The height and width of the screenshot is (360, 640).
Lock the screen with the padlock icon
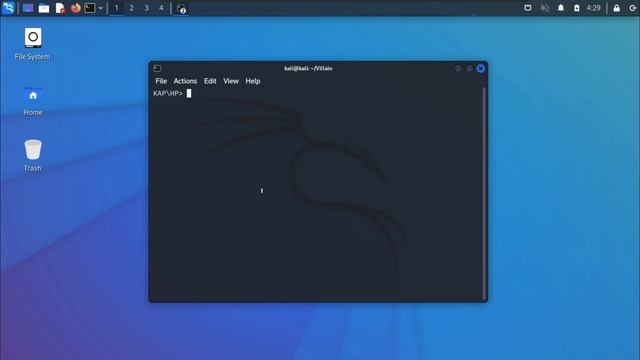pyautogui.click(x=616, y=8)
